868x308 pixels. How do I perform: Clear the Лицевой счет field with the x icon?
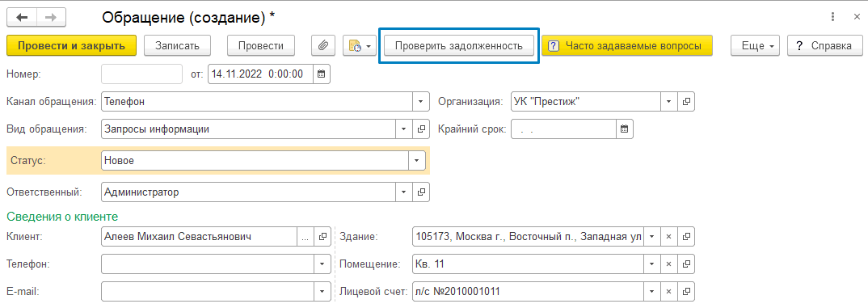(x=668, y=291)
